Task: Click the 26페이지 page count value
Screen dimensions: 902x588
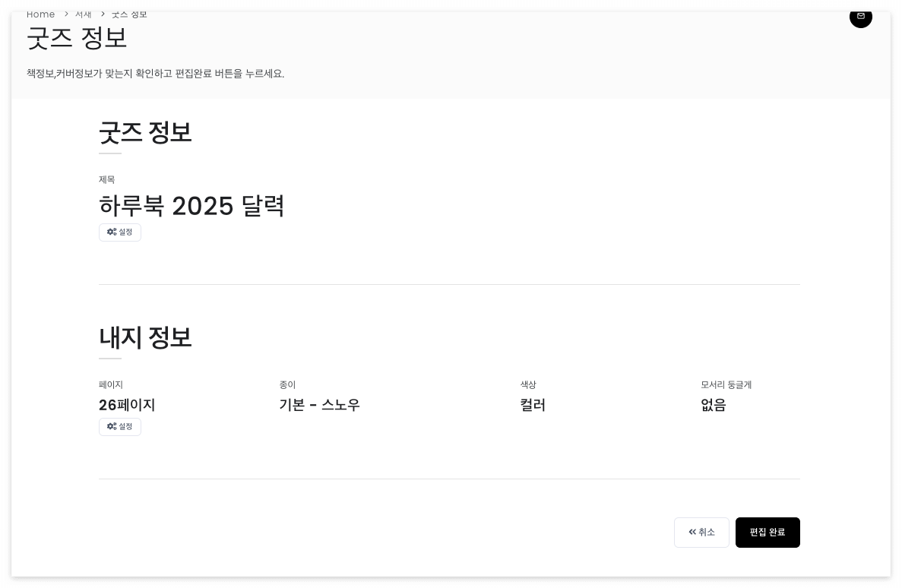Action: tap(127, 405)
